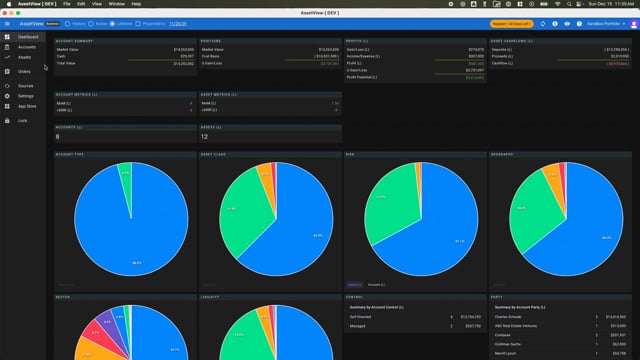Open the AssetView [DEV] app menu
The image size is (640, 360).
37,4
